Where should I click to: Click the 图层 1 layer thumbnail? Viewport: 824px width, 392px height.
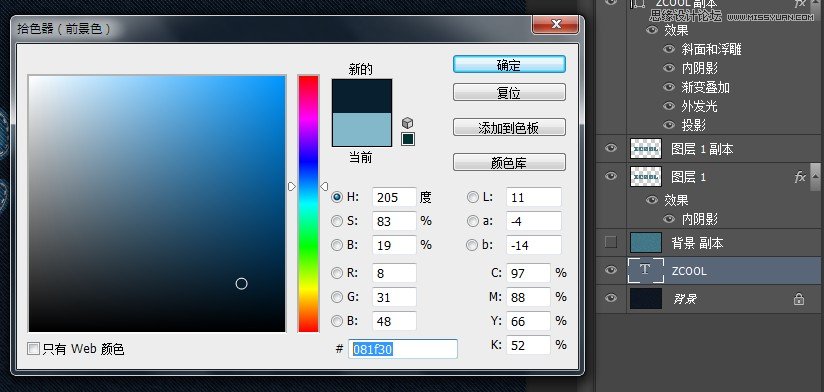[645, 177]
